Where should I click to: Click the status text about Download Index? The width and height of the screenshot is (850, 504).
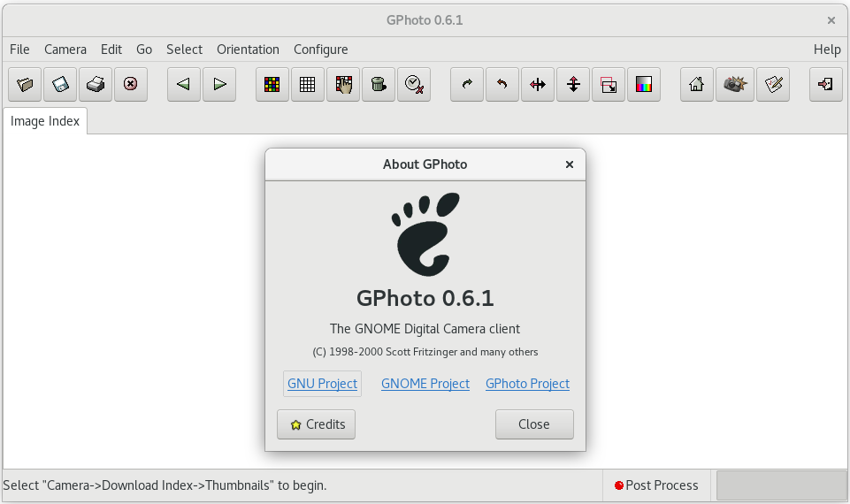pyautogui.click(x=165, y=485)
